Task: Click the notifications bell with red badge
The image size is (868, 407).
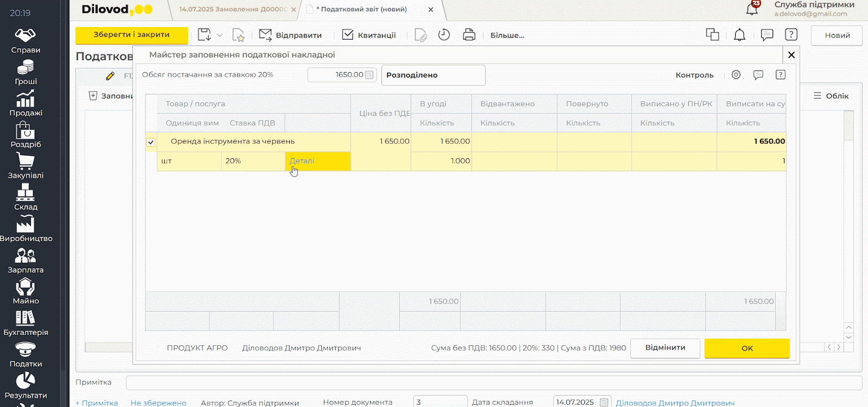Action: pyautogui.click(x=752, y=9)
